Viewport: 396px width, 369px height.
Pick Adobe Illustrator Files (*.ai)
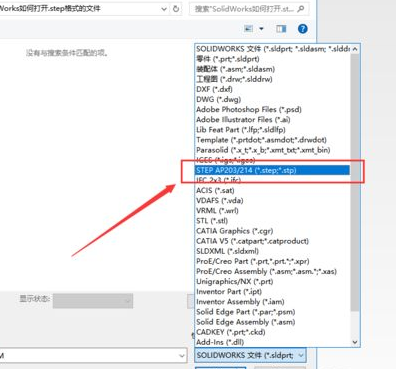(272, 119)
